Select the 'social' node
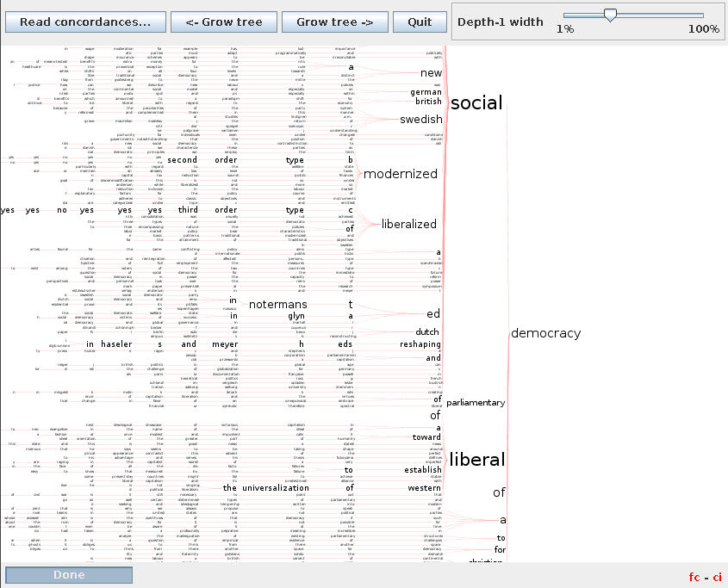The image size is (728, 588). [476, 102]
